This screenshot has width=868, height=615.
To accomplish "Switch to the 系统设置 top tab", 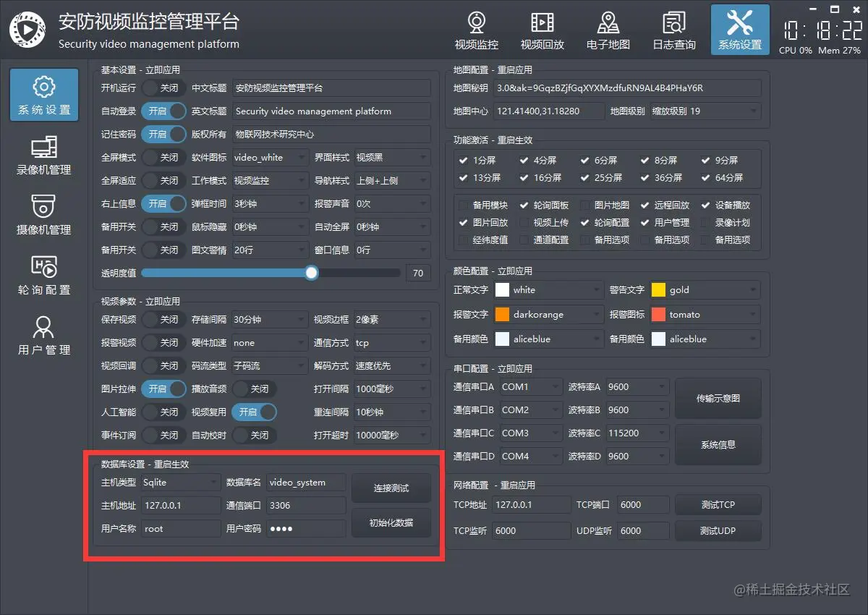I will point(739,30).
